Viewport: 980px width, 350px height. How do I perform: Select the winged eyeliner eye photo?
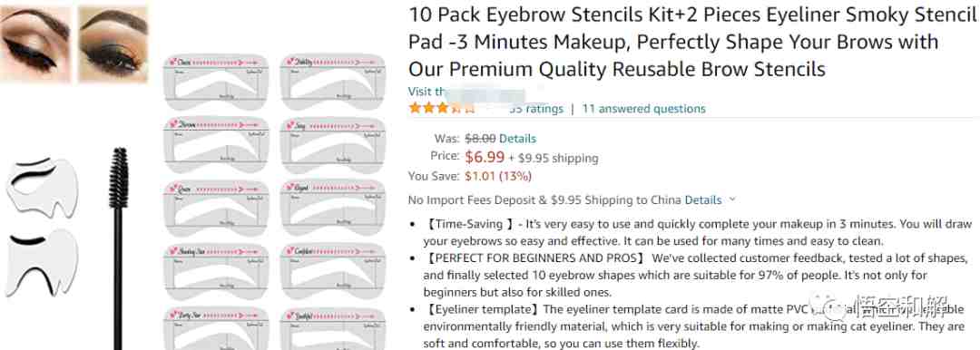pos(35,44)
